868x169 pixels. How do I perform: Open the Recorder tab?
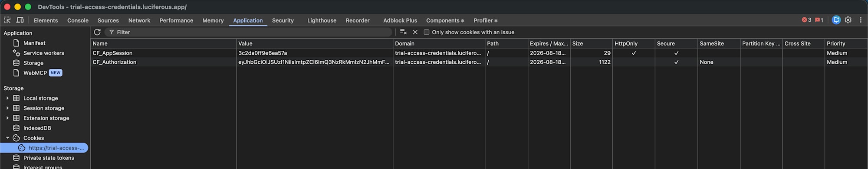358,20
